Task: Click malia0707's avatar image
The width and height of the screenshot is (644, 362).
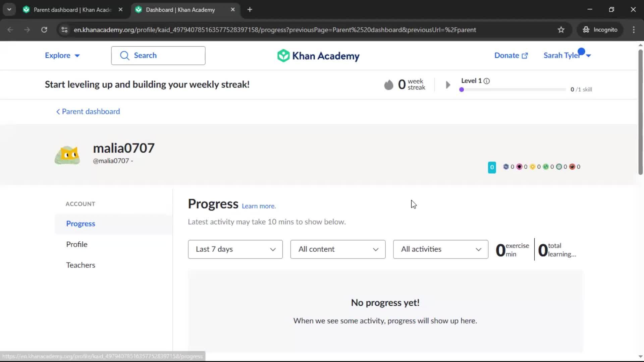Action: point(67,155)
